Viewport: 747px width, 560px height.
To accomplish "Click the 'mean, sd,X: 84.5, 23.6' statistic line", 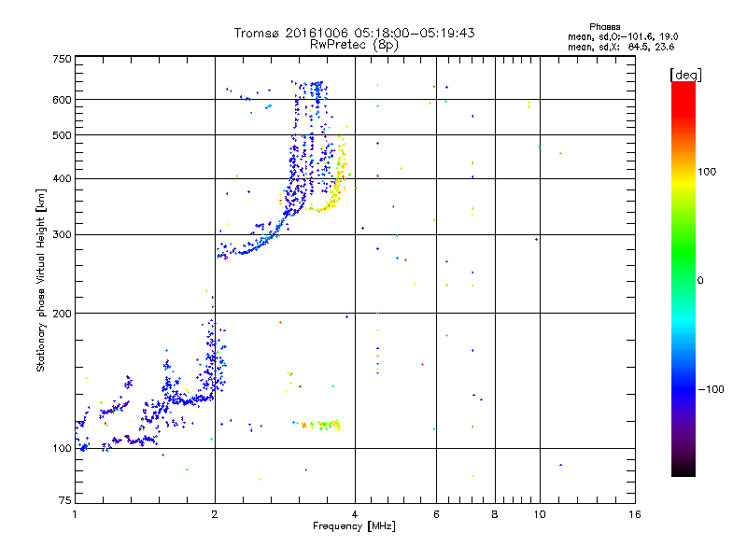I will (621, 47).
